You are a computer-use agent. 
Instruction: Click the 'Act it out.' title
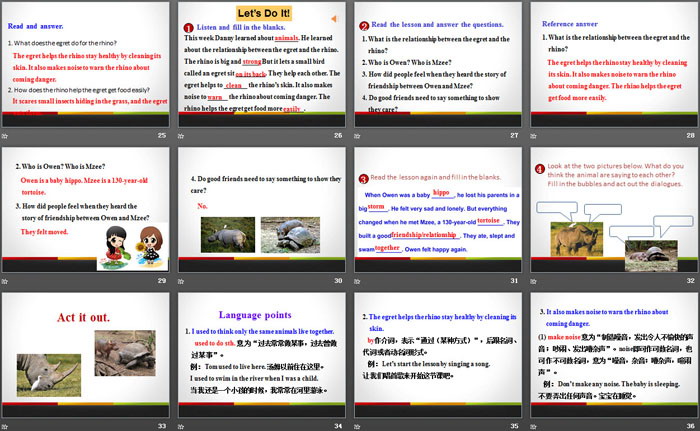click(x=83, y=318)
